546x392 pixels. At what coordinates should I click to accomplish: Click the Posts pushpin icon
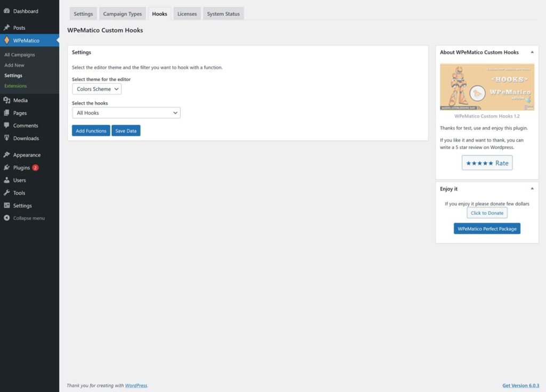pyautogui.click(x=6, y=28)
